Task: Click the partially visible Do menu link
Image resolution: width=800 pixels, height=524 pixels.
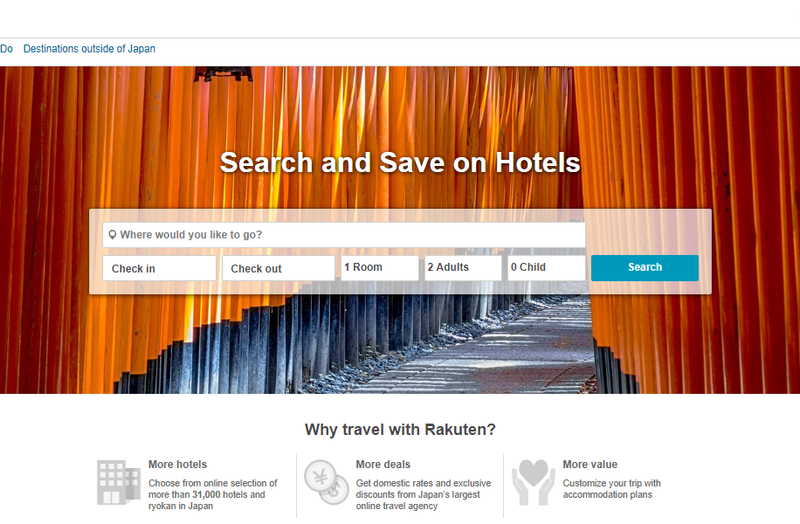Action: click(x=6, y=49)
